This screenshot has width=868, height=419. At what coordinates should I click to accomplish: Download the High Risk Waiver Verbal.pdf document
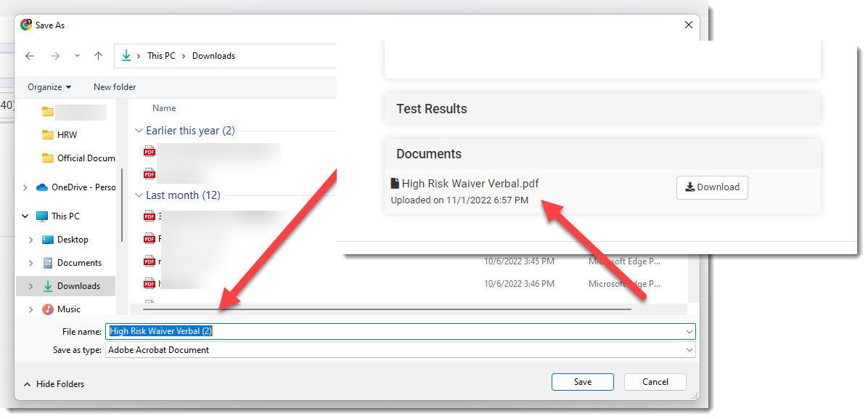(711, 187)
